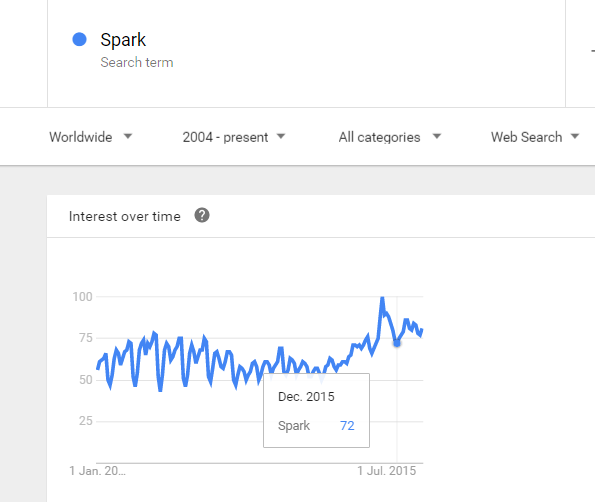Open the Web Search type dropdown

535,137
